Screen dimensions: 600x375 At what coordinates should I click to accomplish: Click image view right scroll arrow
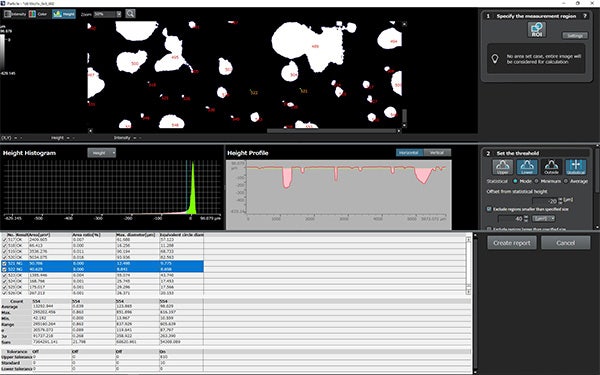coord(399,131)
